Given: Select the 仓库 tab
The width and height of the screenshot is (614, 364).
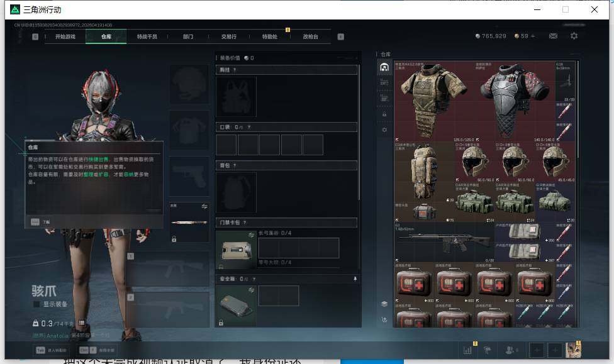Looking at the screenshot, I should click(x=106, y=37).
